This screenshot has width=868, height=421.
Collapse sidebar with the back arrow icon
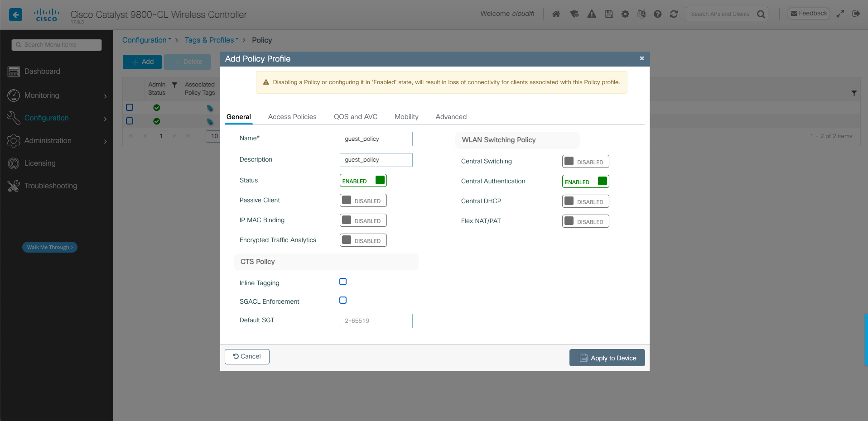(15, 14)
